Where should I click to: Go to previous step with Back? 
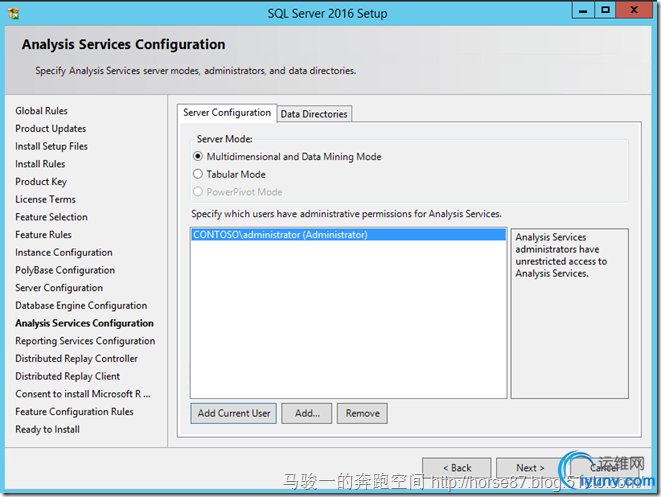[457, 468]
